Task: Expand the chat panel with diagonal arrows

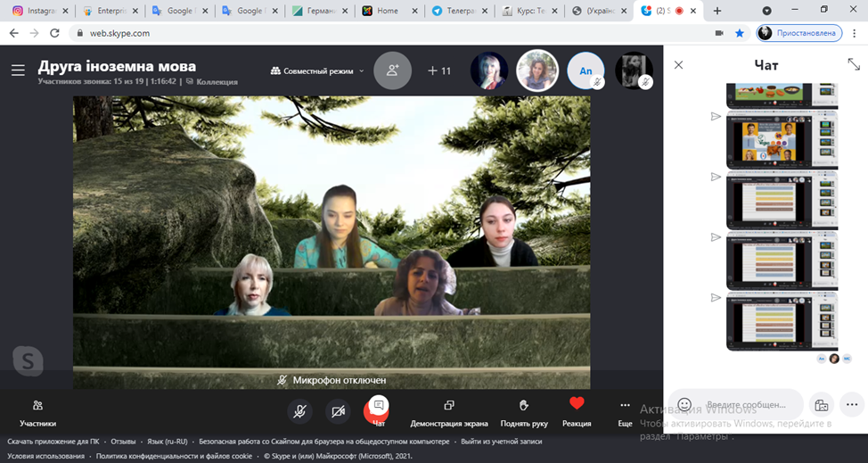Action: [x=853, y=65]
